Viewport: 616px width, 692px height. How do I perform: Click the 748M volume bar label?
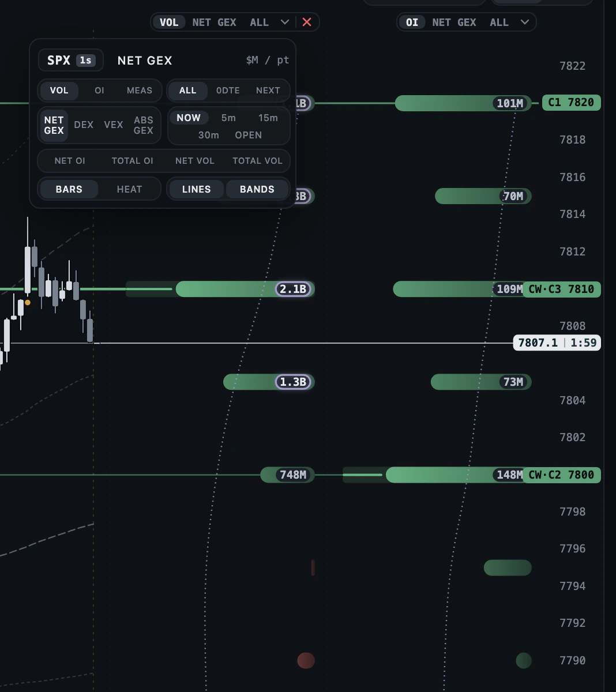[293, 475]
